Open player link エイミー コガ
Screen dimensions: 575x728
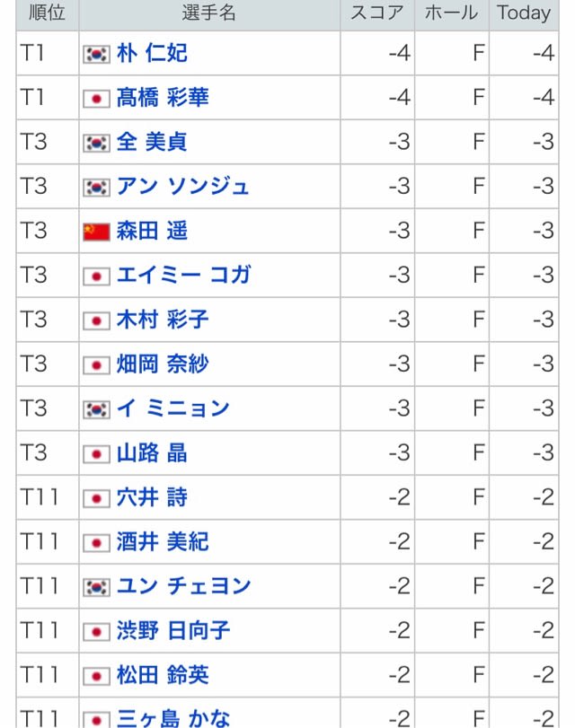coord(183,275)
